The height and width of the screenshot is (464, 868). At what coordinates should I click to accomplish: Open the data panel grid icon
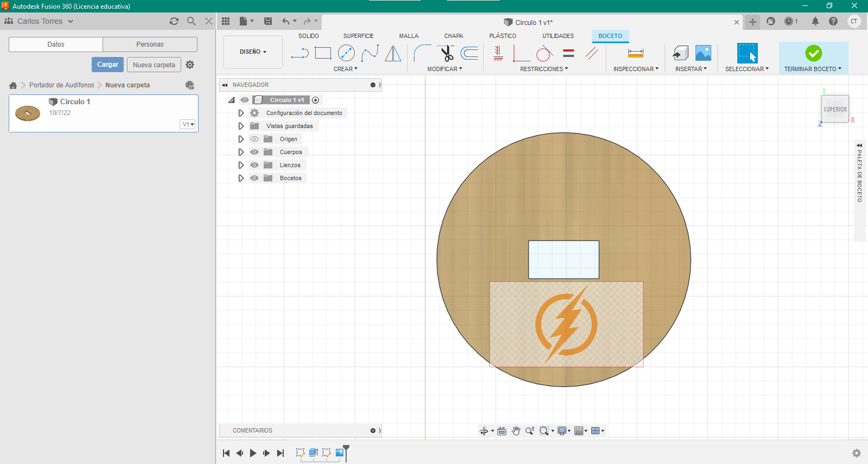226,21
